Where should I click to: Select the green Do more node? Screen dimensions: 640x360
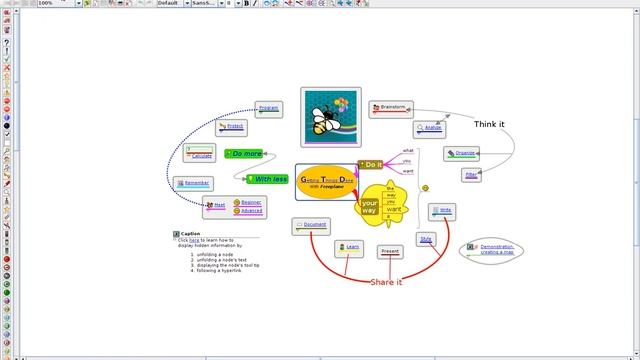(x=244, y=153)
